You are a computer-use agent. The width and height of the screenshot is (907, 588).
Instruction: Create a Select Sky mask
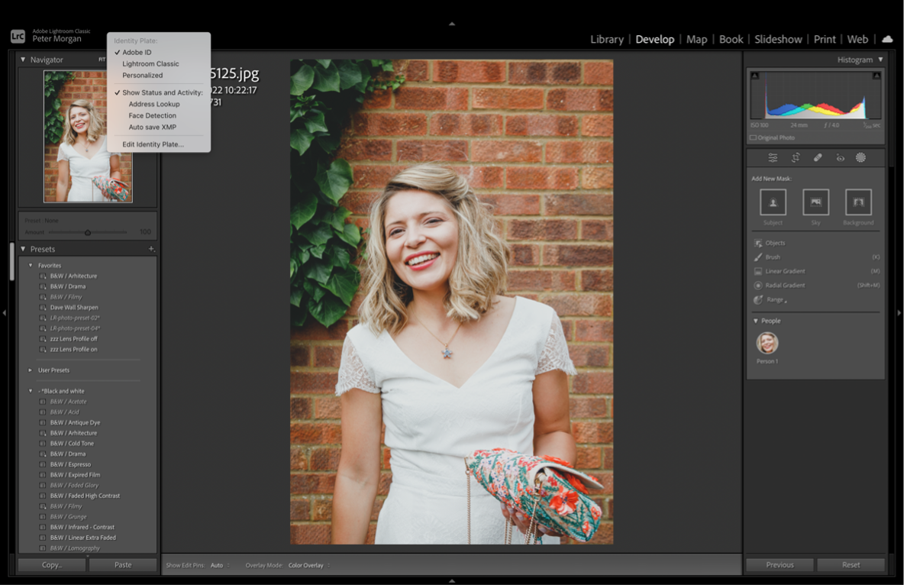pos(815,202)
